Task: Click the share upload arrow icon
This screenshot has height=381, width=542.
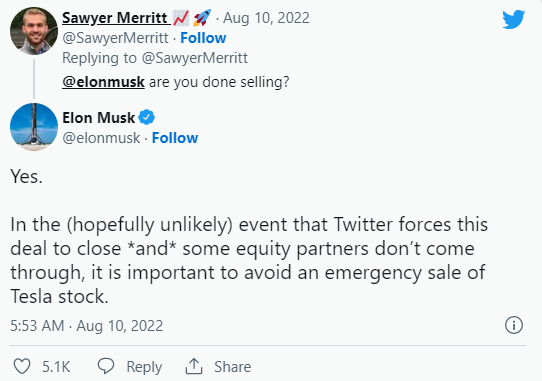Action: [x=194, y=366]
